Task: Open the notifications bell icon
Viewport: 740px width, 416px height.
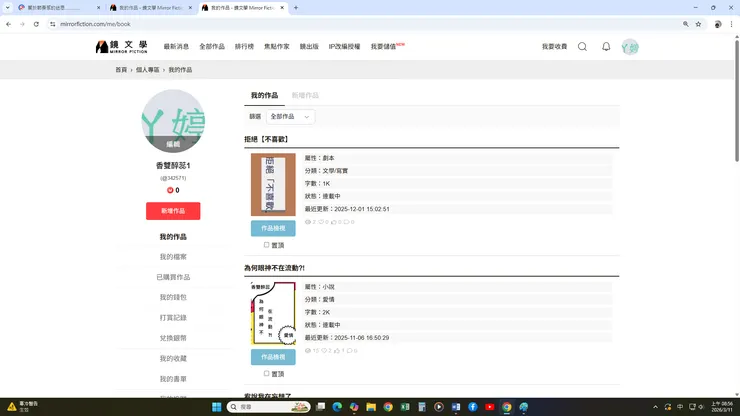Action: (x=606, y=46)
